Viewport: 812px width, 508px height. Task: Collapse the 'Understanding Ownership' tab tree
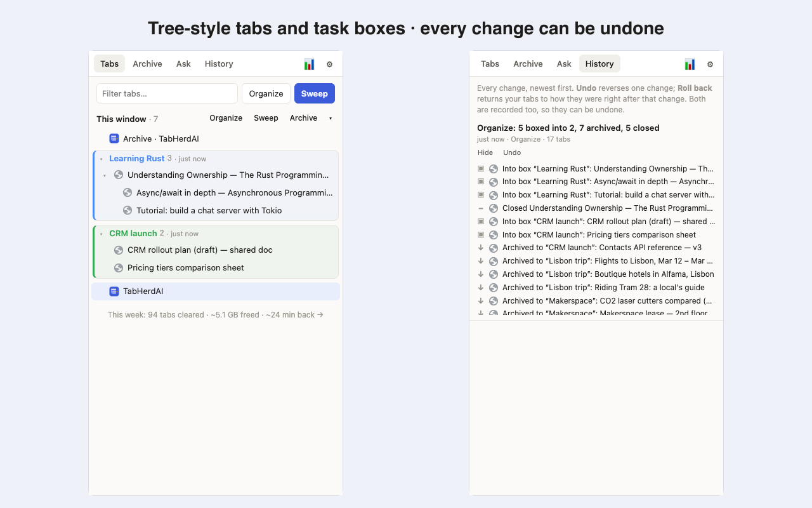pos(105,176)
